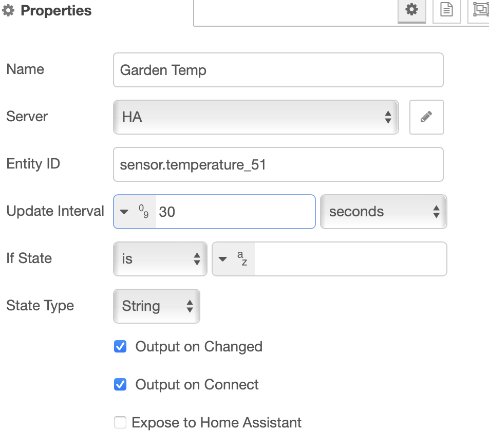
Task: Disable Output on Connect
Action: pos(120,384)
